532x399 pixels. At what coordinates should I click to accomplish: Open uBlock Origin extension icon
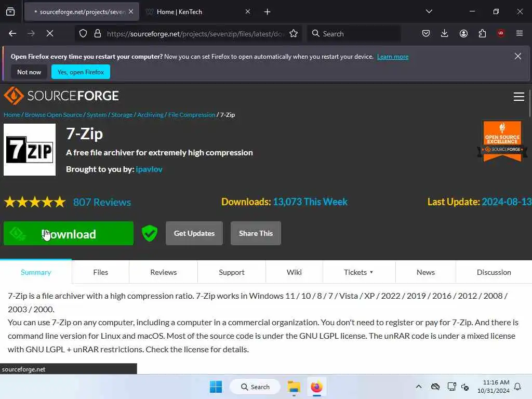pos(500,33)
